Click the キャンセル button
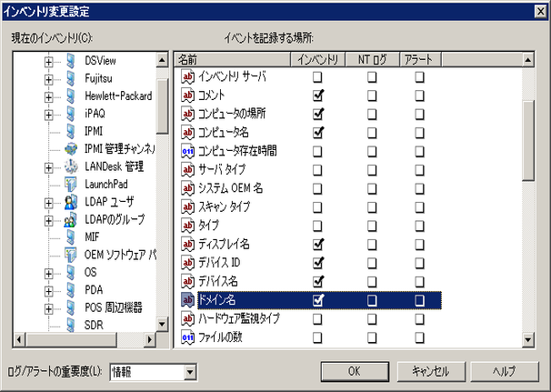Viewport: 551px width, 392px height. [x=431, y=371]
